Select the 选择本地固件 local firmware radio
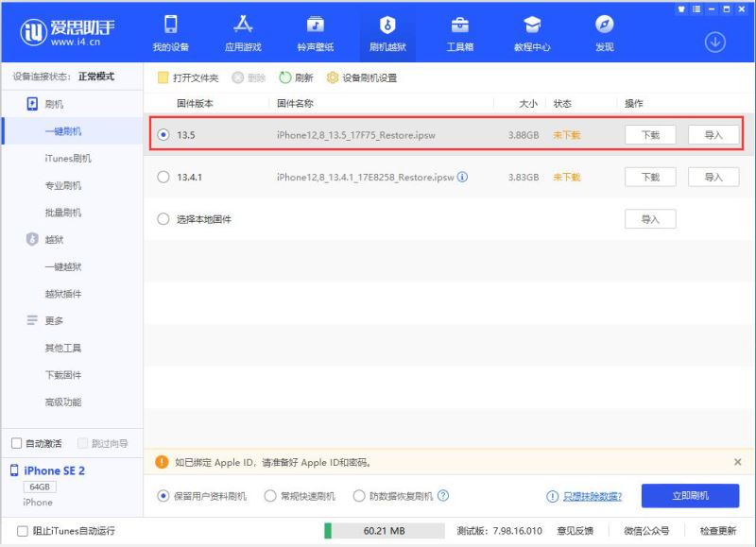The width and height of the screenshot is (756, 547). [163, 219]
